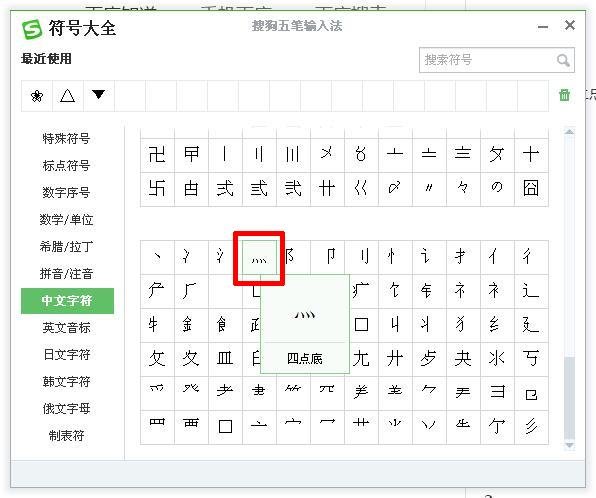This screenshot has width=596, height=498.
Task: Insert the の character
Action: tap(497, 189)
